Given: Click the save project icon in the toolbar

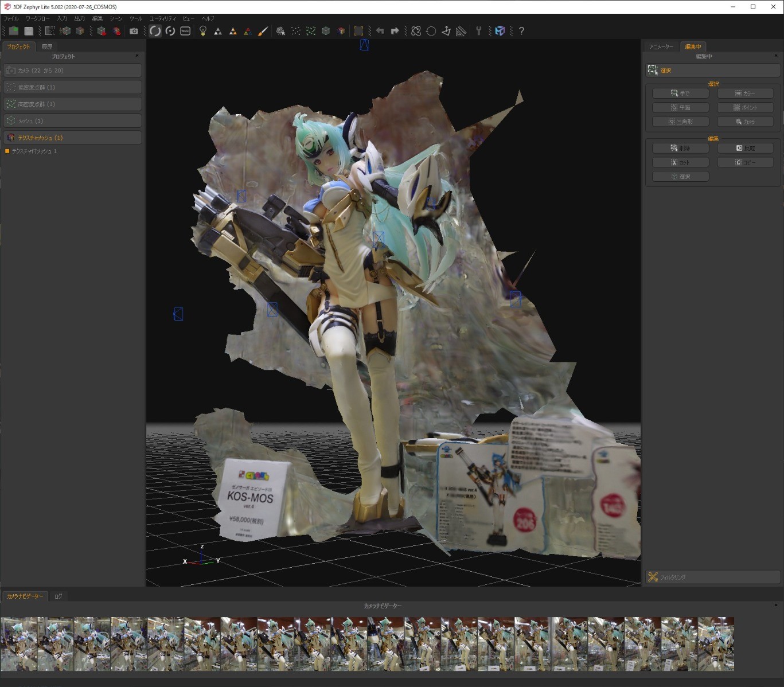Looking at the screenshot, I should tap(29, 31).
